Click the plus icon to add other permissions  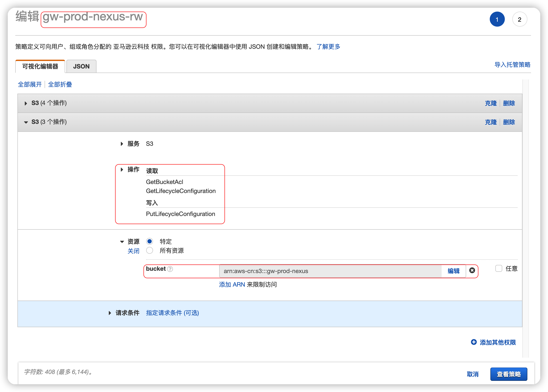474,342
